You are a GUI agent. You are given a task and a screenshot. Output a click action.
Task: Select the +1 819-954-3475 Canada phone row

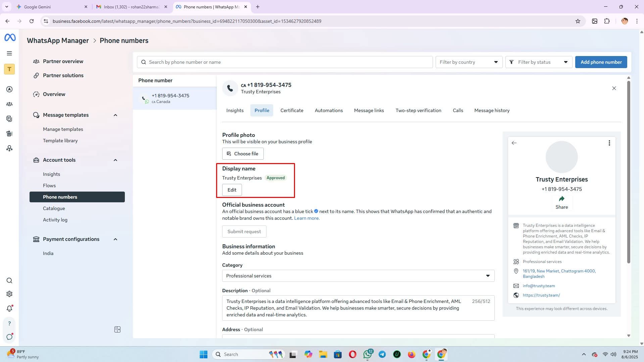(x=175, y=98)
